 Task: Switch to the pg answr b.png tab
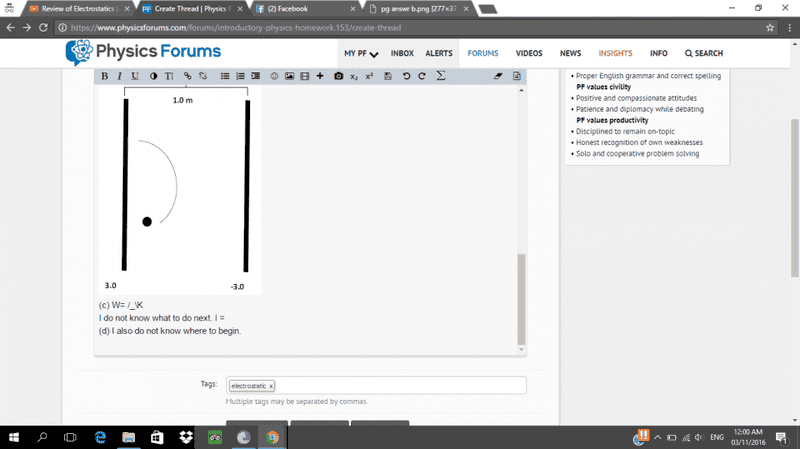pyautogui.click(x=418, y=9)
